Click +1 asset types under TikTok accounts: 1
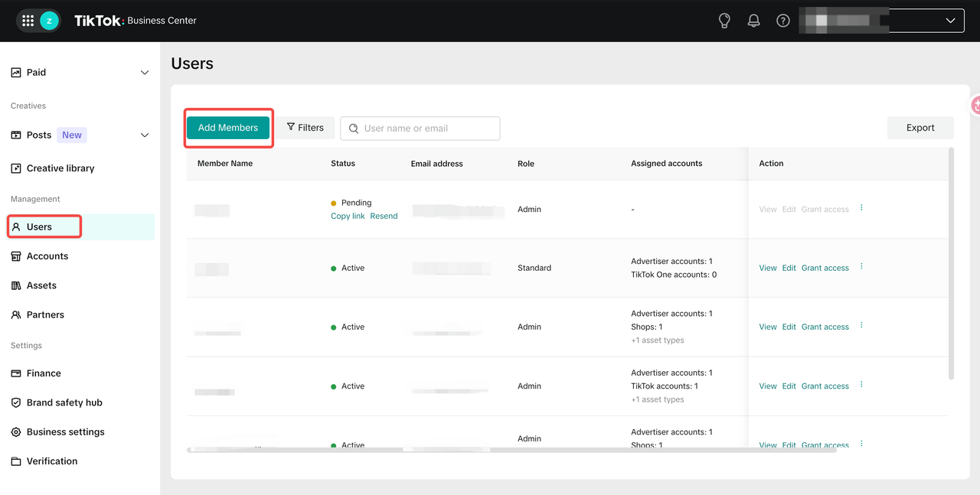Viewport: 980px width, 495px height. pyautogui.click(x=658, y=399)
